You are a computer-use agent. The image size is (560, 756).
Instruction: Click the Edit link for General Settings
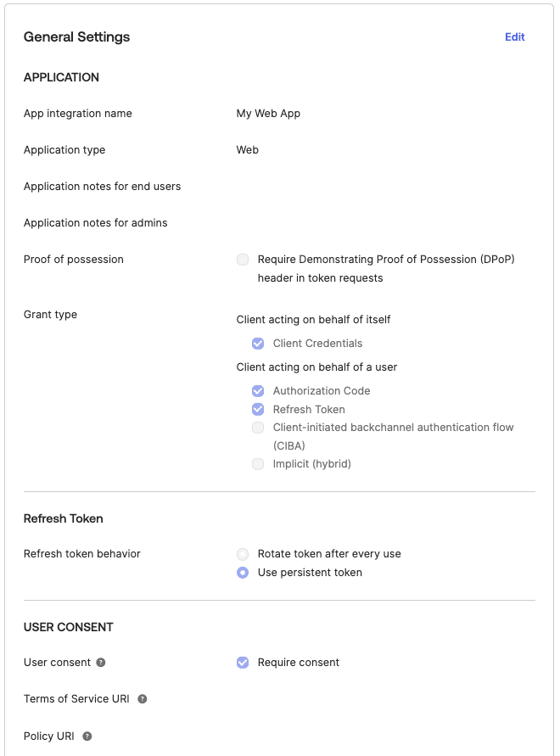[514, 37]
